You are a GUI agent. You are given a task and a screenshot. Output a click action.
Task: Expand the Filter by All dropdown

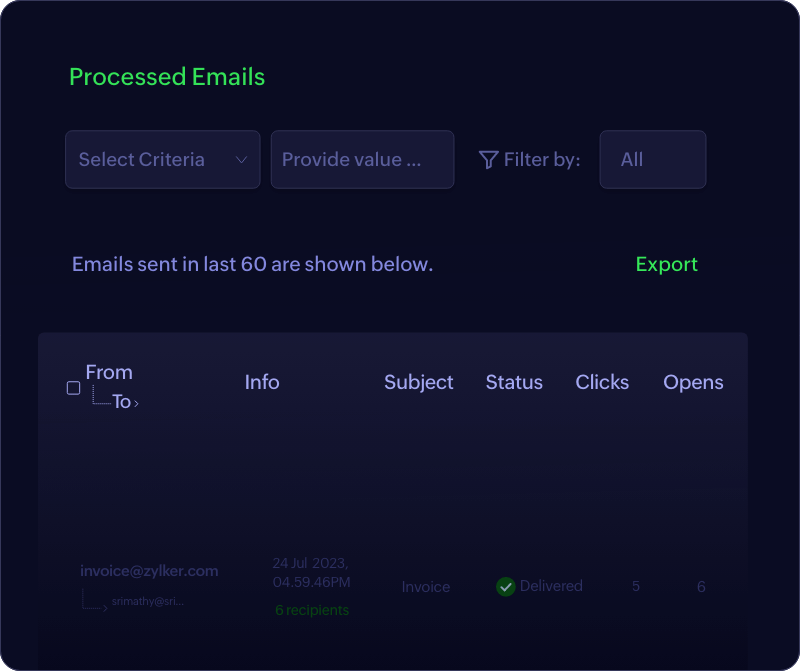652,160
